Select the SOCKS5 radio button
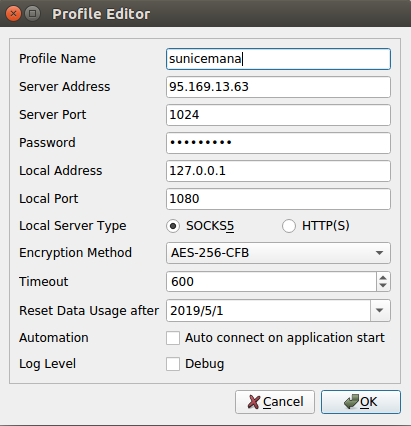The height and width of the screenshot is (426, 411). pos(173,226)
